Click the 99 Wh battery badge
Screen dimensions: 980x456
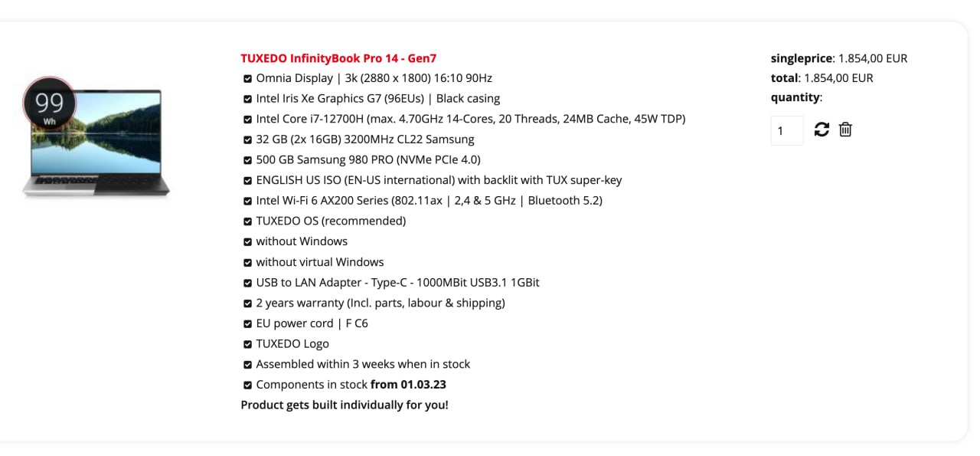tap(50, 103)
